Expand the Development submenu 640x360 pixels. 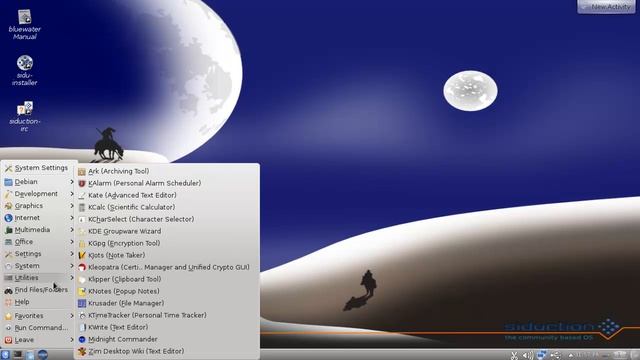click(x=39, y=193)
